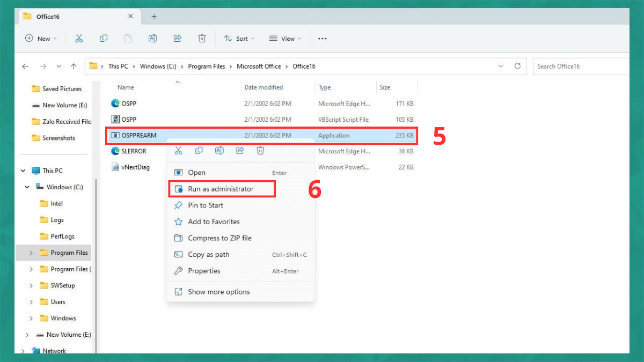Choose Show more options
Image resolution: width=644 pixels, height=362 pixels.
[x=240, y=292]
